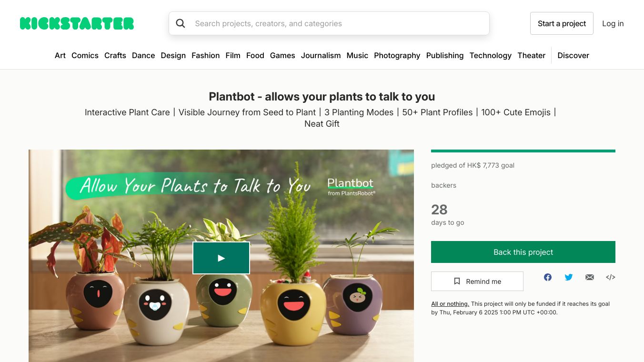
Task: Click Start a project button
Action: (562, 23)
